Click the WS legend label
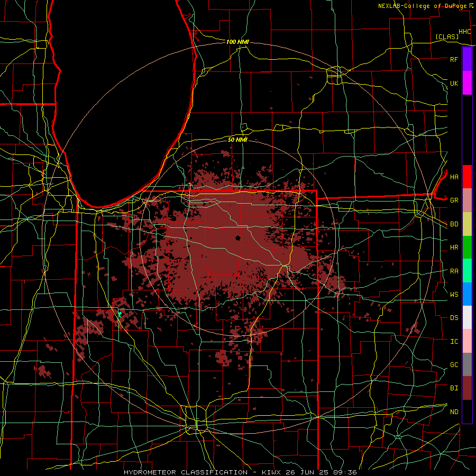 454,295
